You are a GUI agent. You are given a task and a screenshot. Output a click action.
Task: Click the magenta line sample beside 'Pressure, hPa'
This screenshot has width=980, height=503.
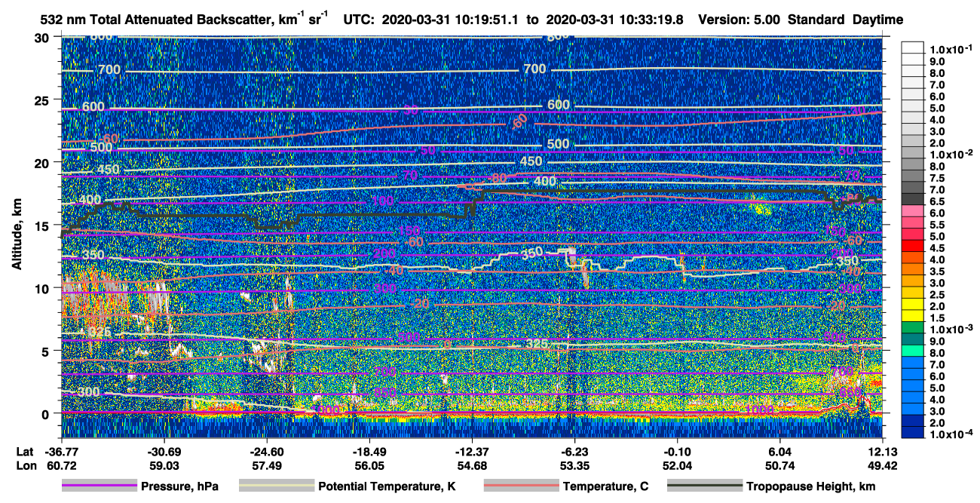click(x=100, y=486)
